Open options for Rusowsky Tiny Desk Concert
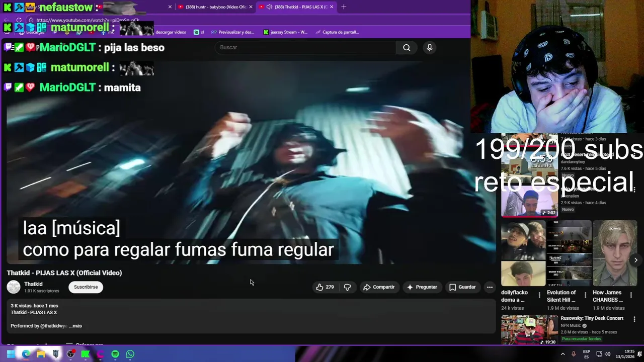Image resolution: width=644 pixels, height=362 pixels. pyautogui.click(x=634, y=319)
